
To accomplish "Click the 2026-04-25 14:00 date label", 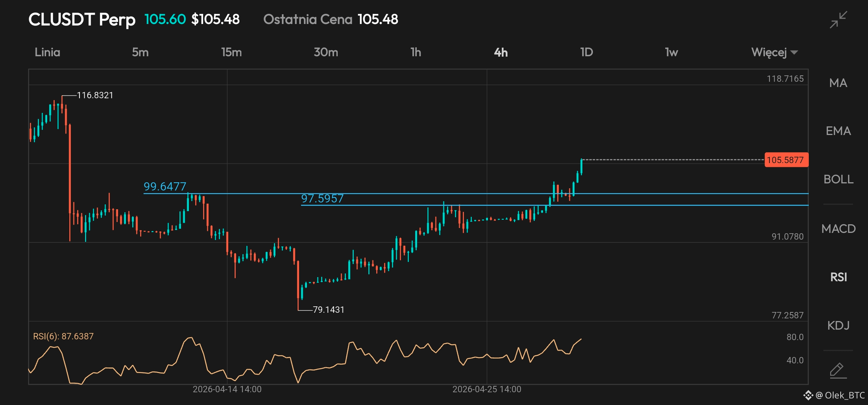I will pos(487,389).
